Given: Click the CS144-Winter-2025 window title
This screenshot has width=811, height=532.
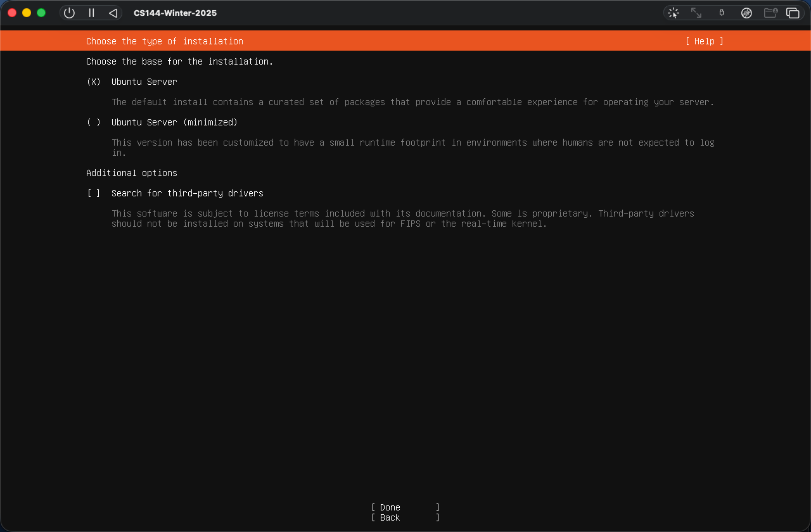Looking at the screenshot, I should (x=175, y=13).
